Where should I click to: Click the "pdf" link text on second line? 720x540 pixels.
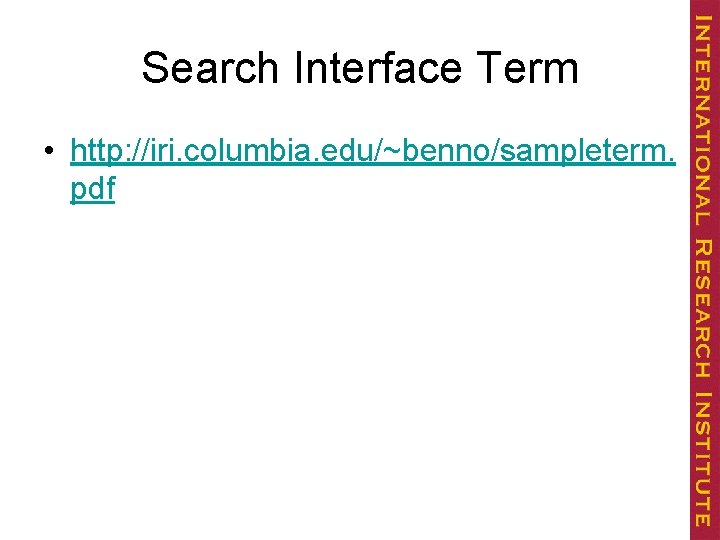pos(93,189)
